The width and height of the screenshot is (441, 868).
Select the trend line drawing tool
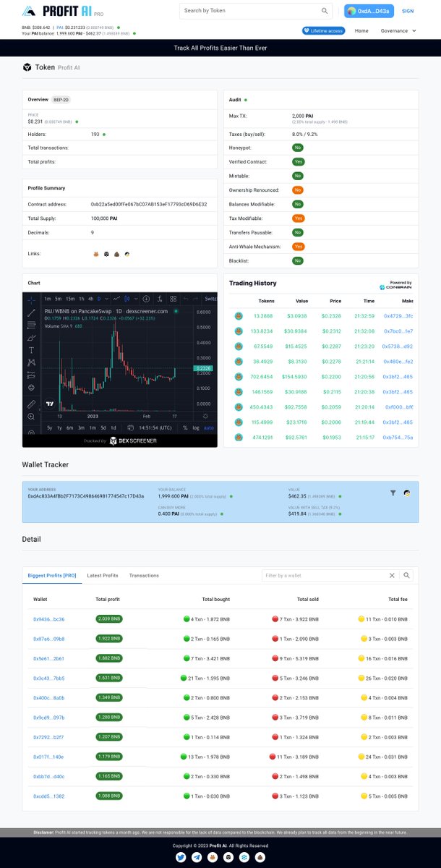pyautogui.click(x=31, y=312)
